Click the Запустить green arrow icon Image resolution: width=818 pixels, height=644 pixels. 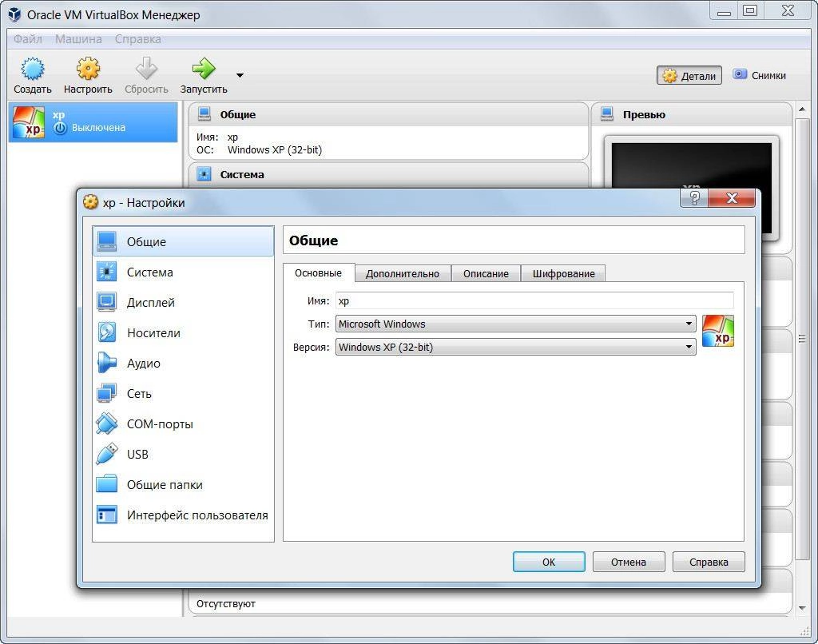204,69
